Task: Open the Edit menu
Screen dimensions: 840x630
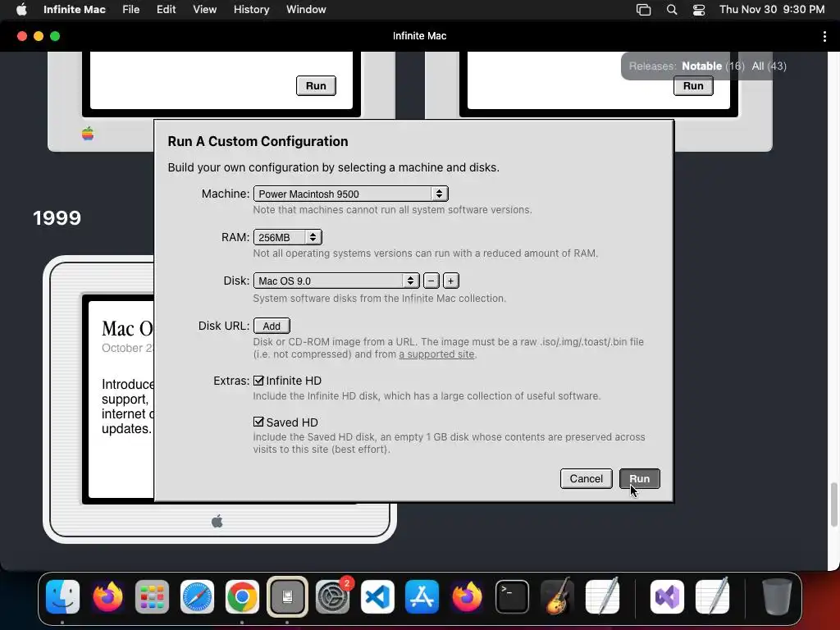Action: [x=166, y=9]
